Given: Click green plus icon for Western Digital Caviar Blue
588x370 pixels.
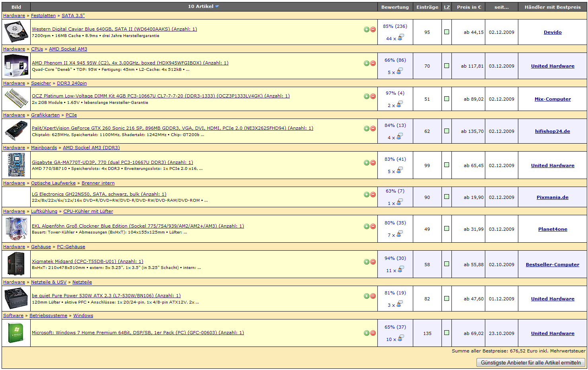Looking at the screenshot, I should point(367,29).
